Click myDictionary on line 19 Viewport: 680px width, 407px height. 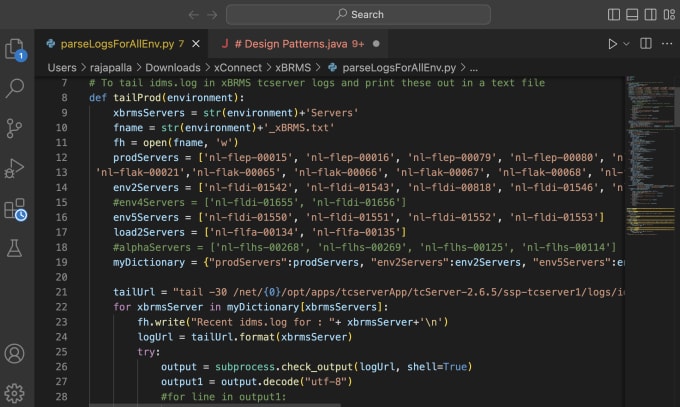pyautogui.click(x=149, y=262)
